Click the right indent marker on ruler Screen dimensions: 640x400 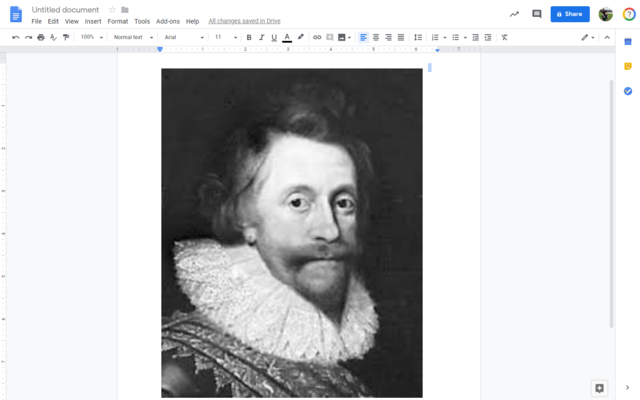tap(437, 50)
